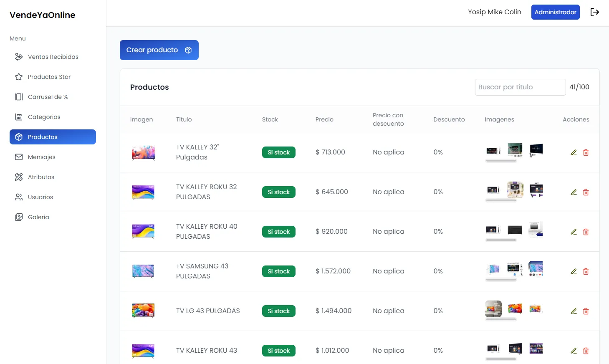Click the TV LG 43 main product image

143,311
